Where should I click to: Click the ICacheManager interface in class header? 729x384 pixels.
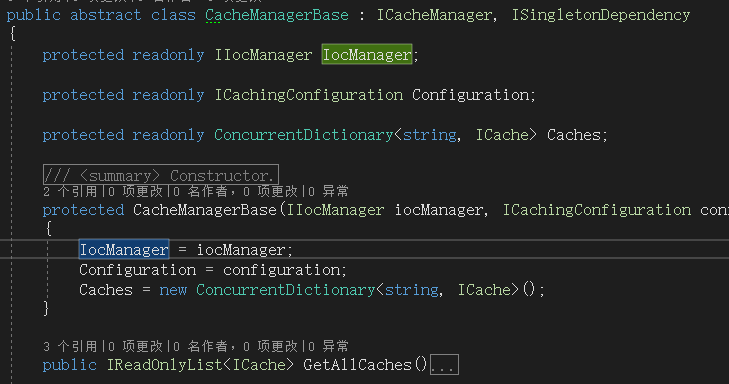434,15
